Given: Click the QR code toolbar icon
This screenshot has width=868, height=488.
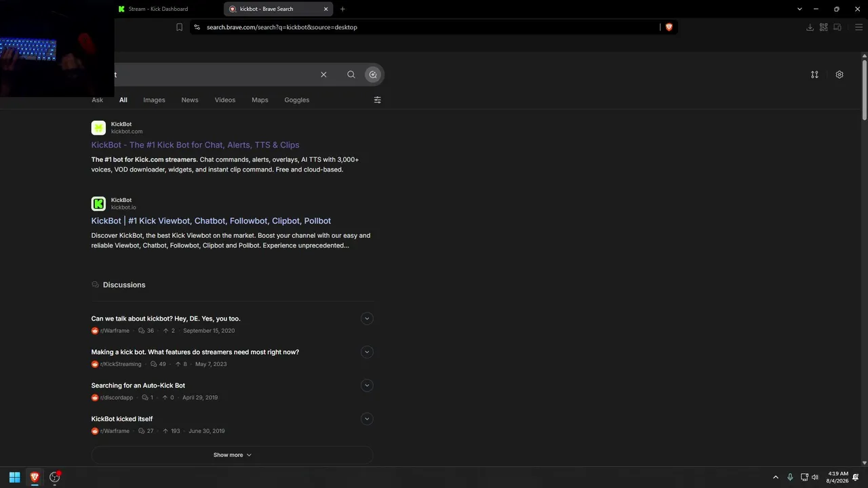Looking at the screenshot, I should coord(823,27).
